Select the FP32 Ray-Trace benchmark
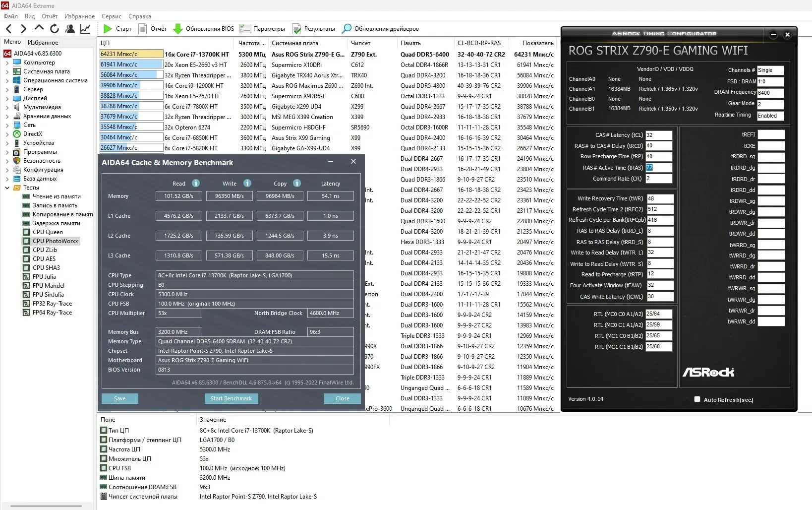812x510 pixels. (52, 304)
